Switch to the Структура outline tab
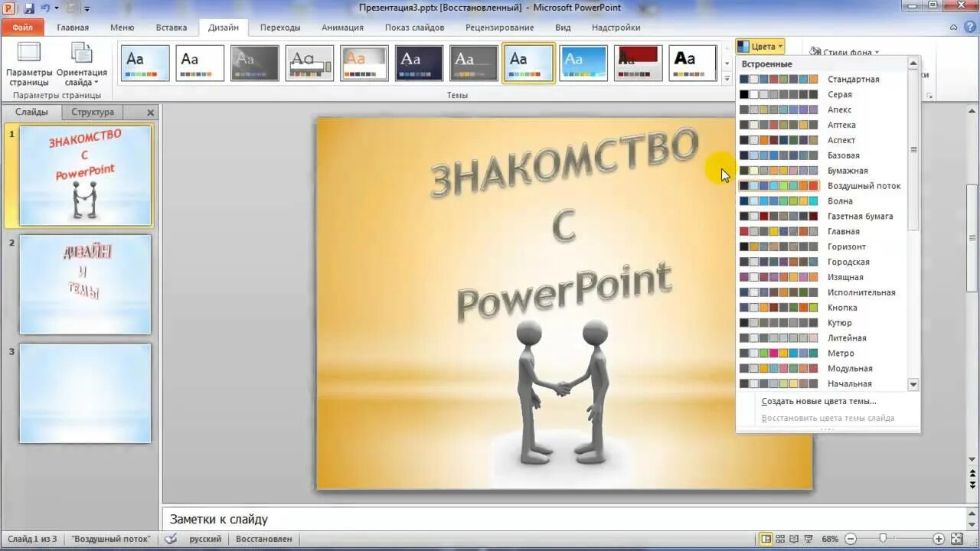This screenshot has height=551, width=980. (93, 112)
